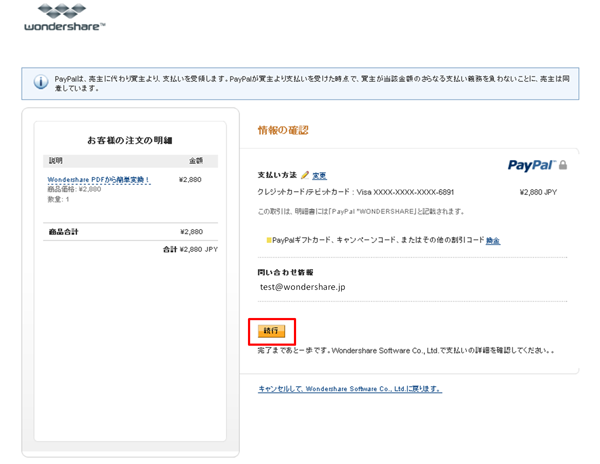Click the 金額 column header
The image size is (600, 464).
(196, 161)
